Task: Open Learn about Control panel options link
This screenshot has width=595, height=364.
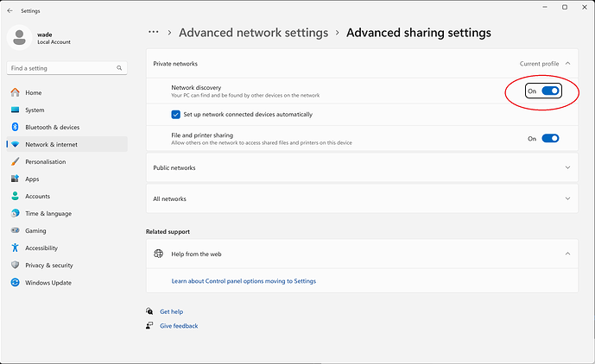Action: pyautogui.click(x=244, y=280)
